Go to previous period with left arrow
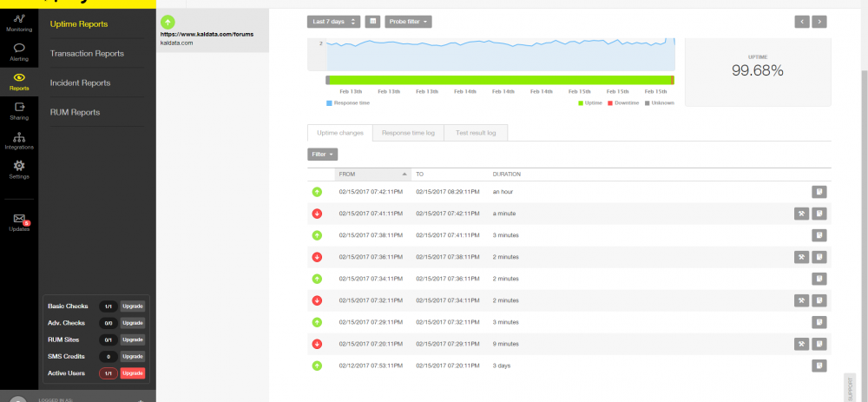 [x=801, y=22]
